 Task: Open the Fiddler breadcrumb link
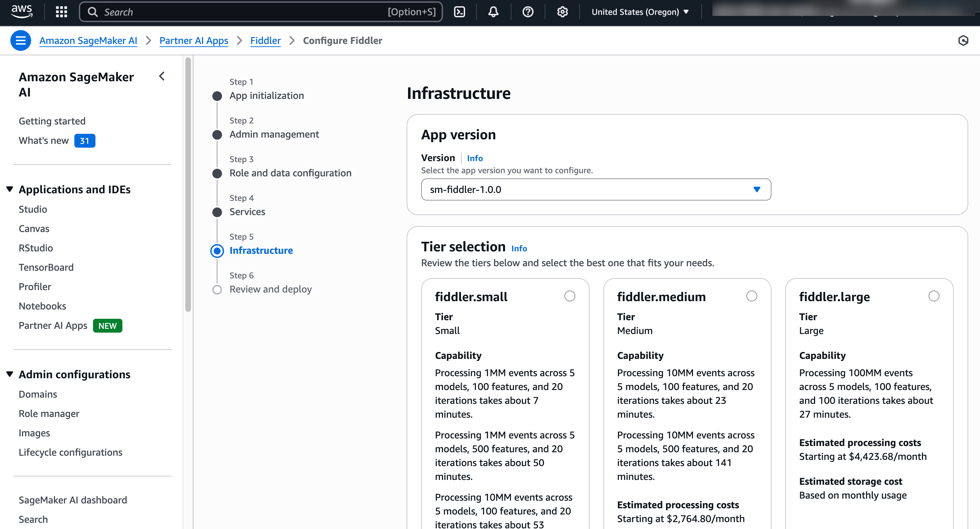click(265, 40)
